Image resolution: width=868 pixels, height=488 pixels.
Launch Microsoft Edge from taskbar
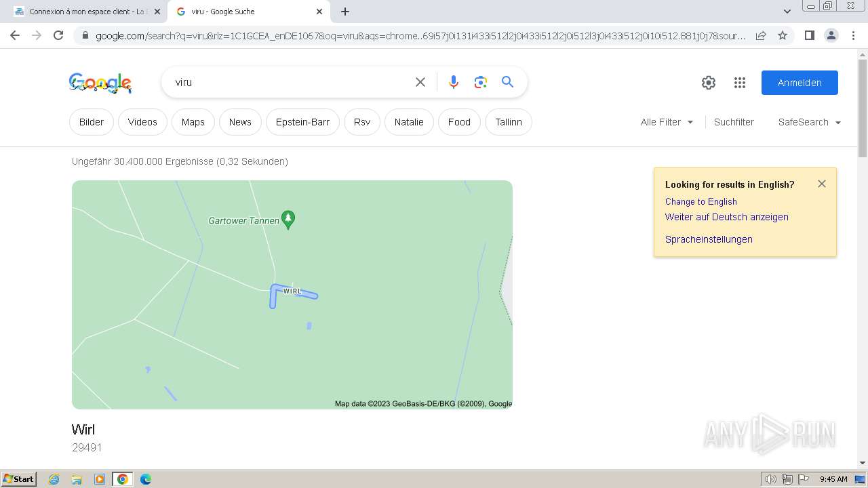pos(146,479)
